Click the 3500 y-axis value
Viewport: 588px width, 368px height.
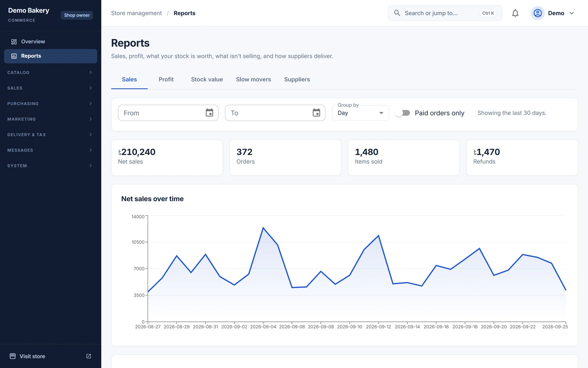coord(139,295)
